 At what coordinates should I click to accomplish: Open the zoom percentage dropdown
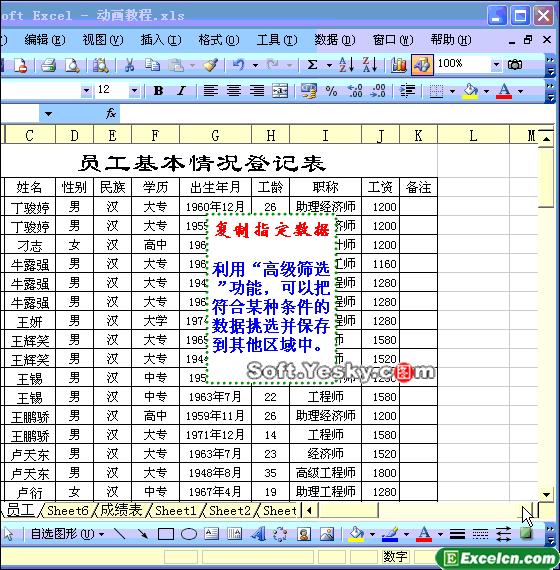[x=496, y=65]
